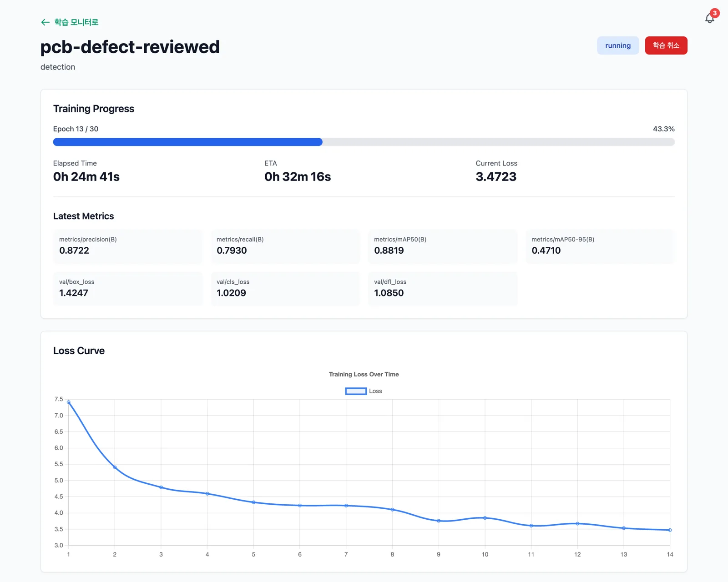Click the val/dfl_loss value 1.0850
Image resolution: width=728 pixels, height=582 pixels.
[389, 293]
